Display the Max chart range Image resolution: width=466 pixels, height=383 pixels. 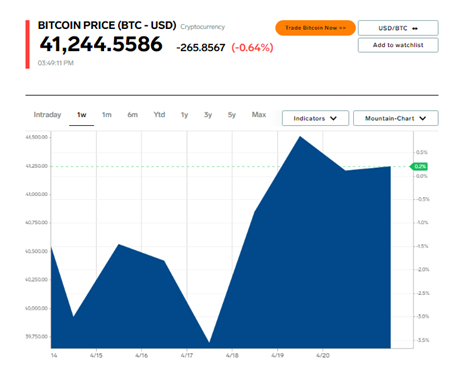click(259, 115)
